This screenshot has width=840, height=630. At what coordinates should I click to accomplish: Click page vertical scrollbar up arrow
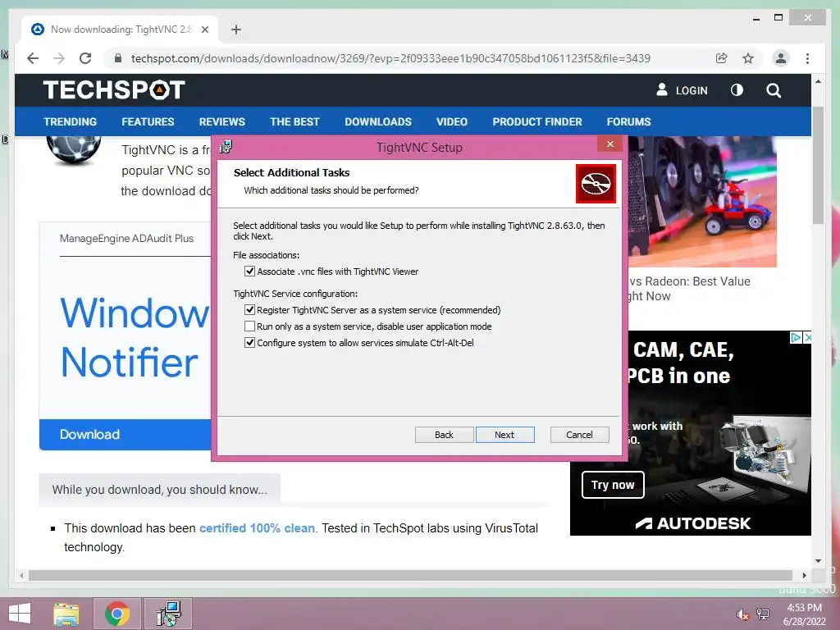[818, 81]
